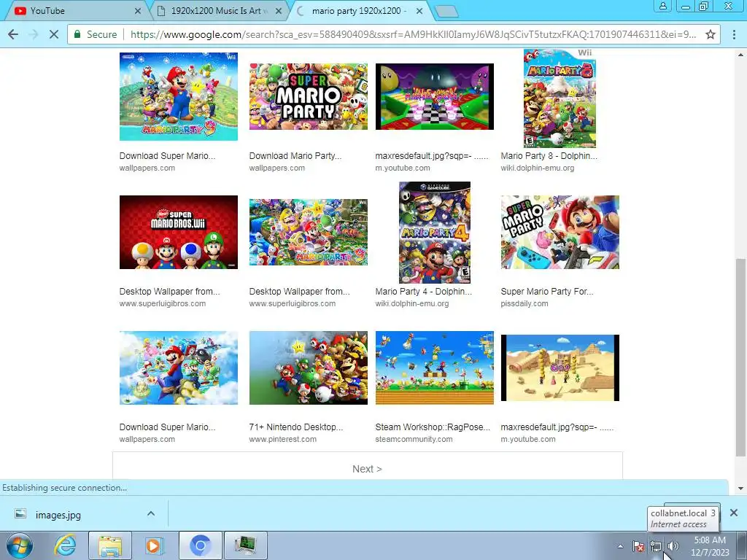The height and width of the screenshot is (560, 747).
Task: Close the YouTube tab
Action: tap(138, 10)
